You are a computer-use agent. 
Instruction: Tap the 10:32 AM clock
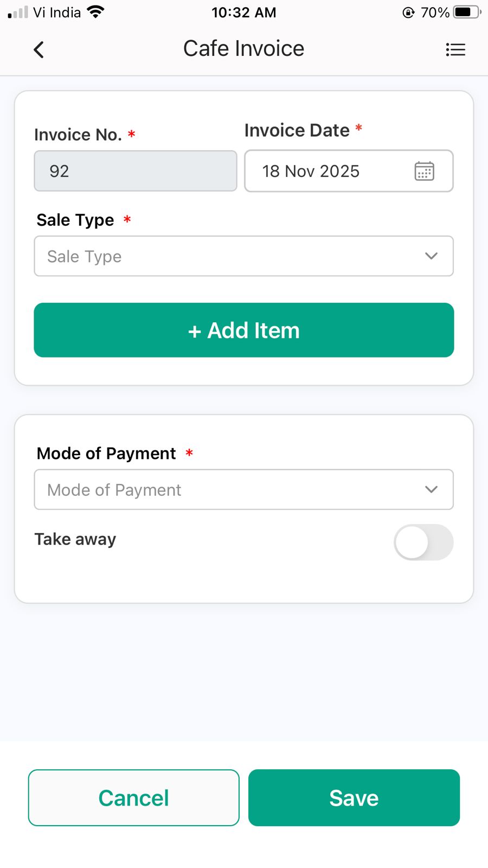point(243,12)
